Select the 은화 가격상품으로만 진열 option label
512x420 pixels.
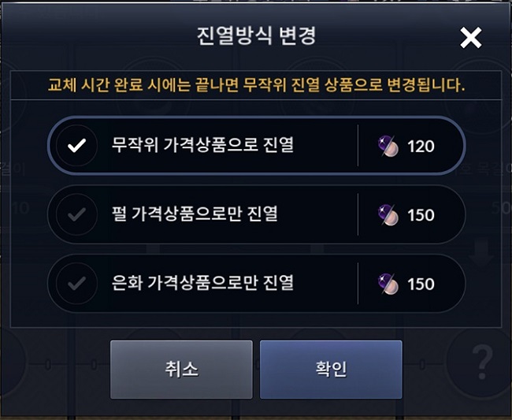click(202, 283)
